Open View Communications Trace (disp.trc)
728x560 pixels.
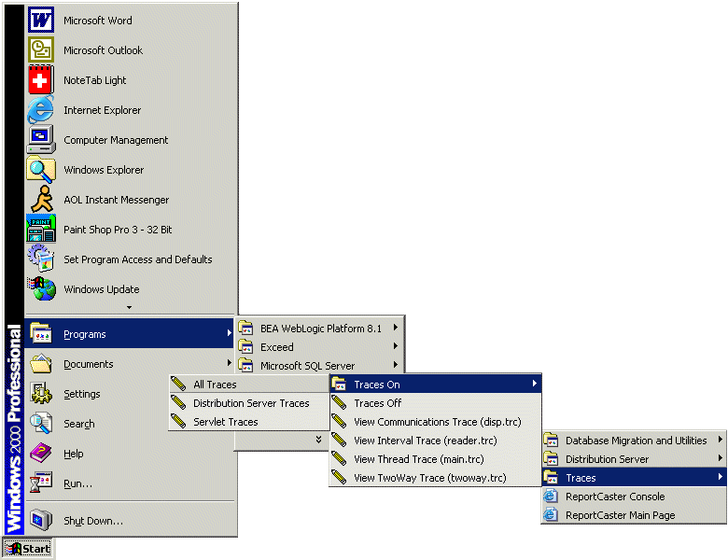click(436, 421)
